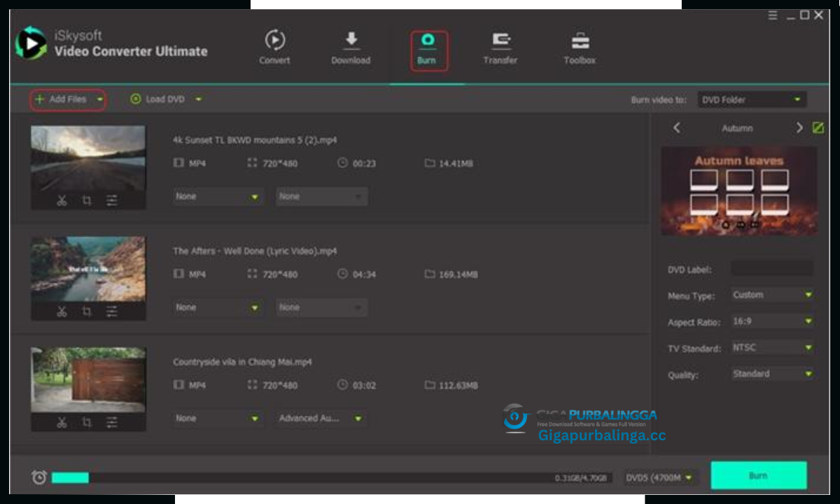Open the Advanced Au... dropdown for Countryside video
This screenshot has height=504, width=840.
coord(321,418)
